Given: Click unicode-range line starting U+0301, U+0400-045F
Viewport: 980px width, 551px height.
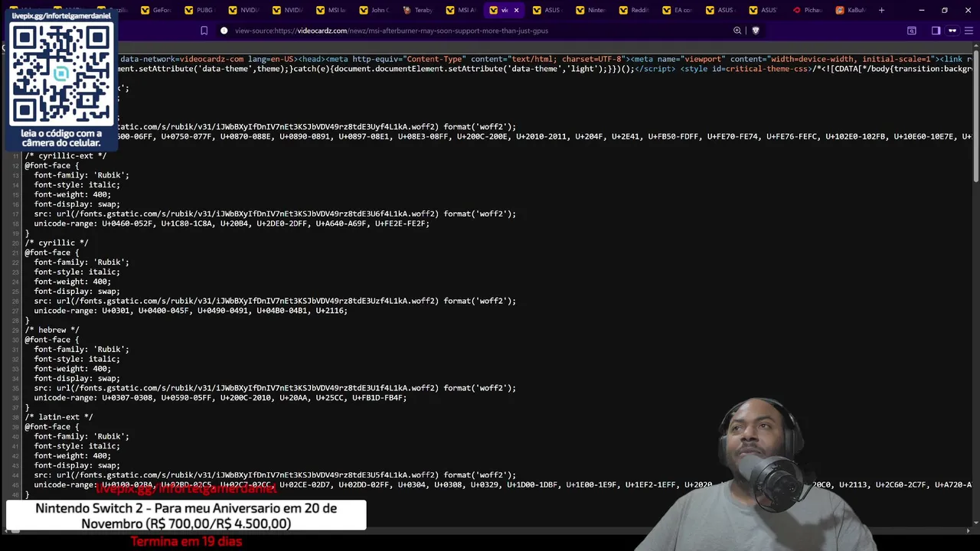Looking at the screenshot, I should tap(191, 311).
